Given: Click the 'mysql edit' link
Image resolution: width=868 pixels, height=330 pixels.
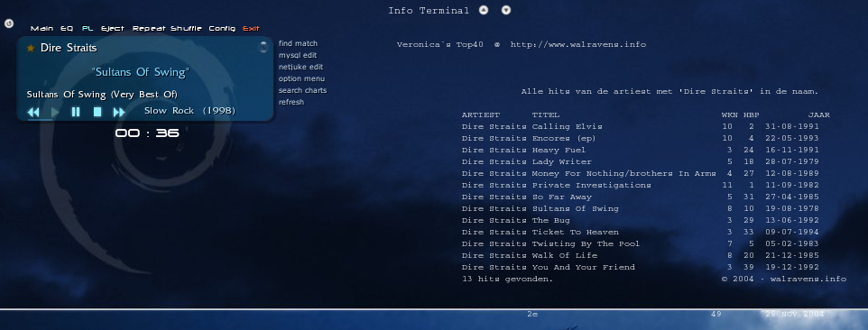Looking at the screenshot, I should click(298, 55).
